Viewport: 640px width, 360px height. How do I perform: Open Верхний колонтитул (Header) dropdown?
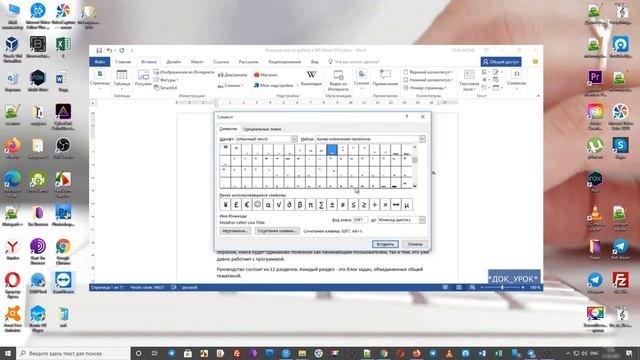428,72
